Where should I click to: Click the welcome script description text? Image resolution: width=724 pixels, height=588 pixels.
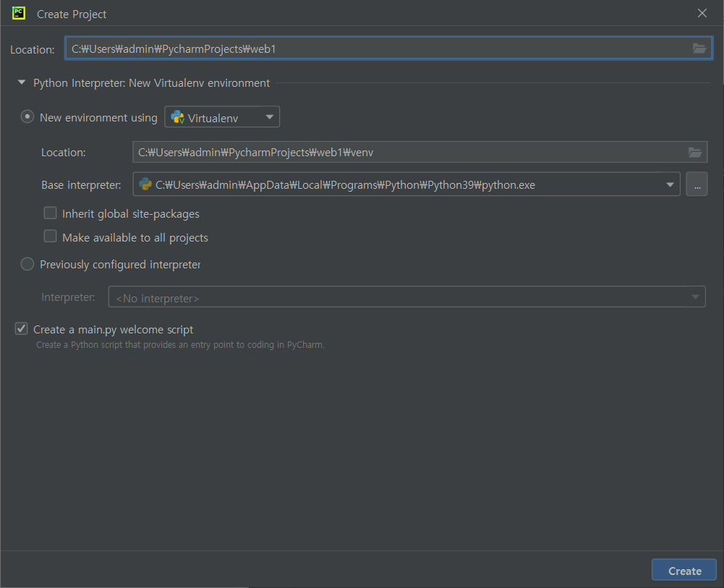pos(181,345)
